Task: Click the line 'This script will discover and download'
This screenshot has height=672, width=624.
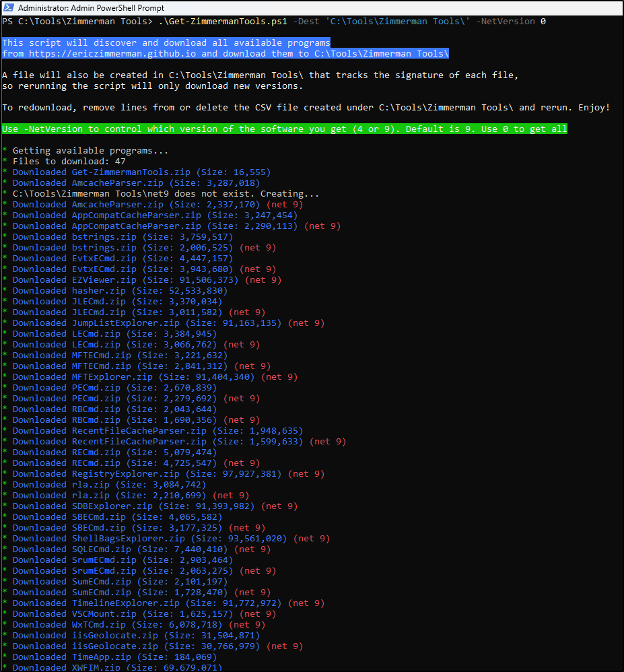Action: pyautogui.click(x=166, y=43)
